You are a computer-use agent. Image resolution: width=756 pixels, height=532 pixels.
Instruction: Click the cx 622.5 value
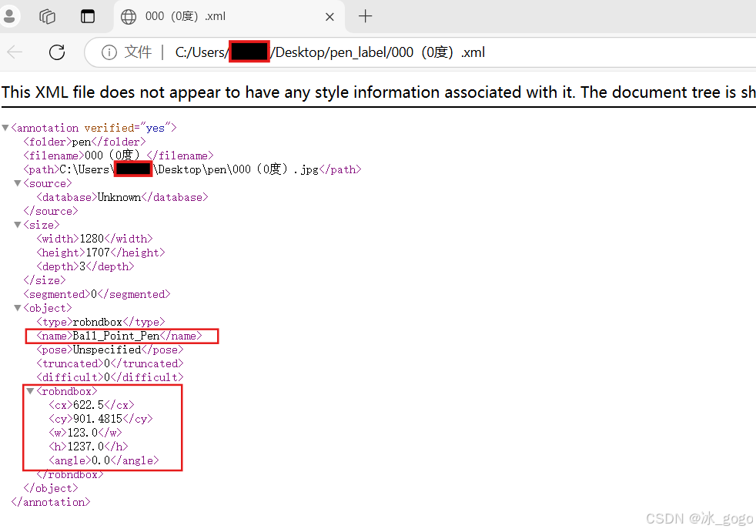click(x=89, y=405)
